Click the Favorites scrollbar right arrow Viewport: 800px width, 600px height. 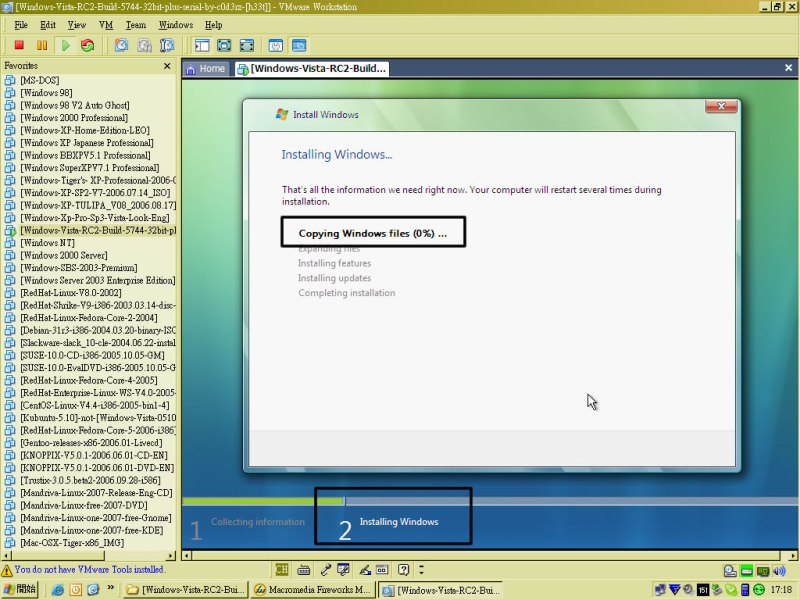point(171,555)
